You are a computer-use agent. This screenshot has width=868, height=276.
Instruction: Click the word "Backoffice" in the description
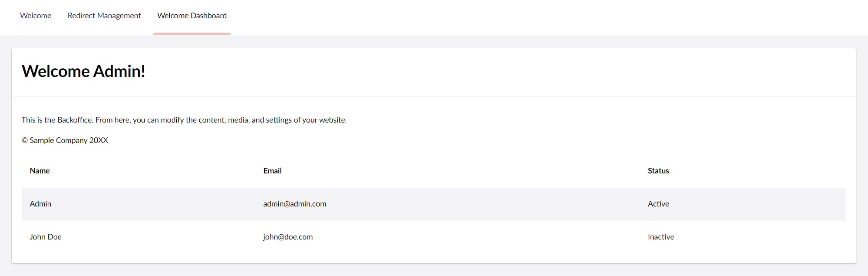click(75, 120)
